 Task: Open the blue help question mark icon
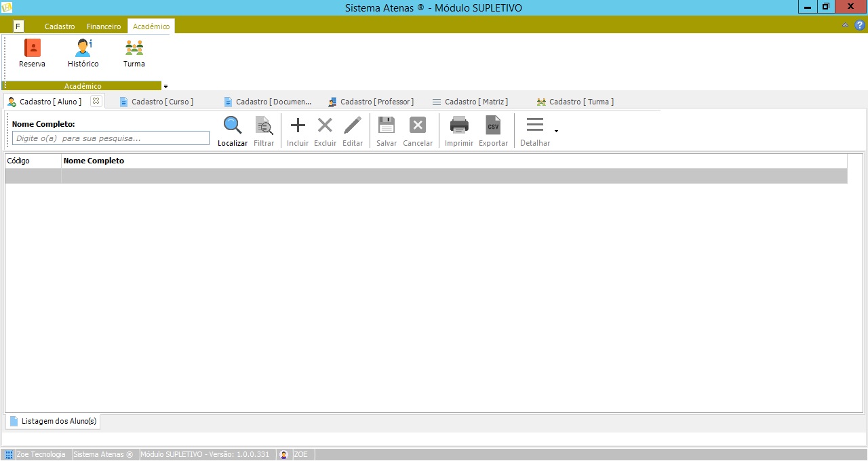(x=860, y=25)
